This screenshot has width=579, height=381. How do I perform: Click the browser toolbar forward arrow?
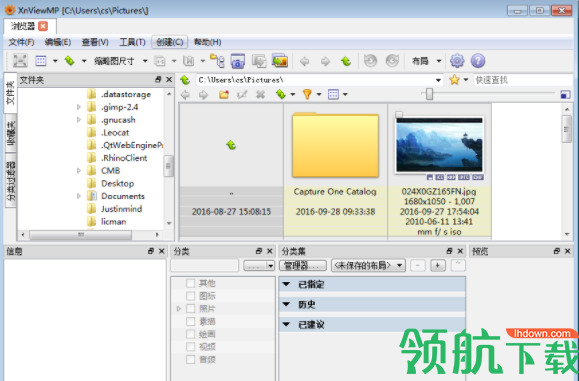click(203, 95)
